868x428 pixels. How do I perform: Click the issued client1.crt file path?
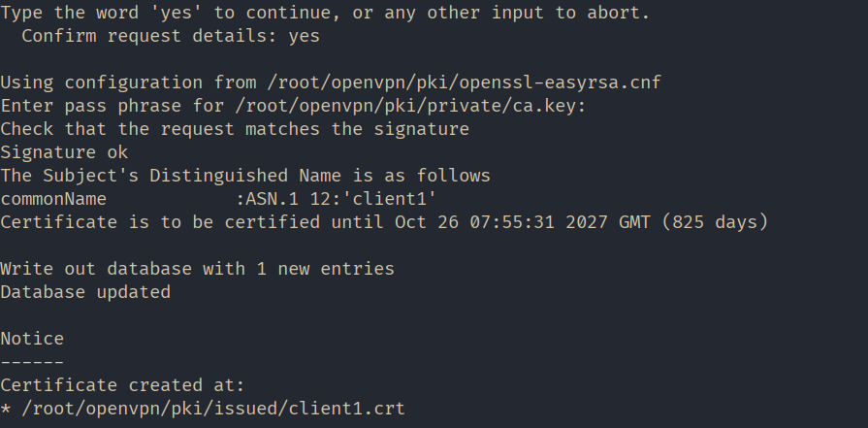(213, 410)
